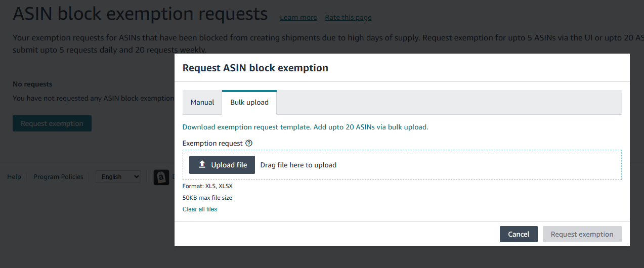
Task: Select the Bulk upload tab
Action: click(x=249, y=102)
